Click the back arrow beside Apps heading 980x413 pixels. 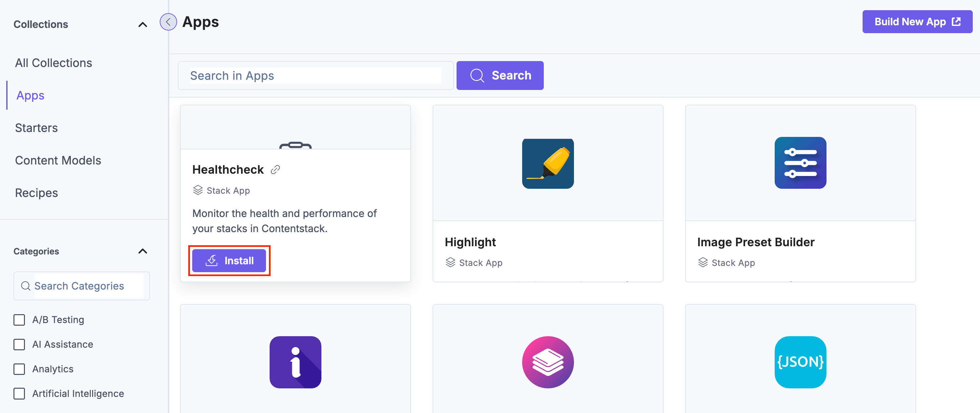click(169, 22)
